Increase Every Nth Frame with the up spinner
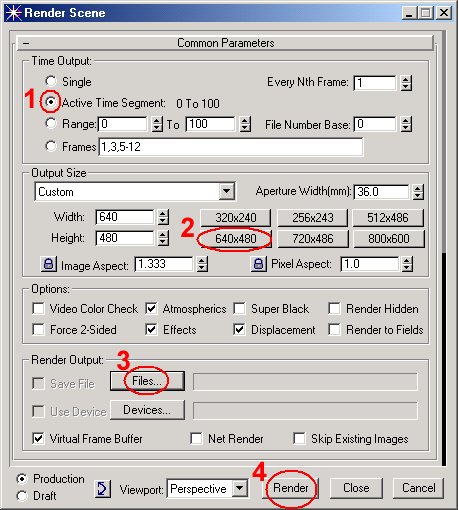Viewport: 458px width, 510px height. 406,80
